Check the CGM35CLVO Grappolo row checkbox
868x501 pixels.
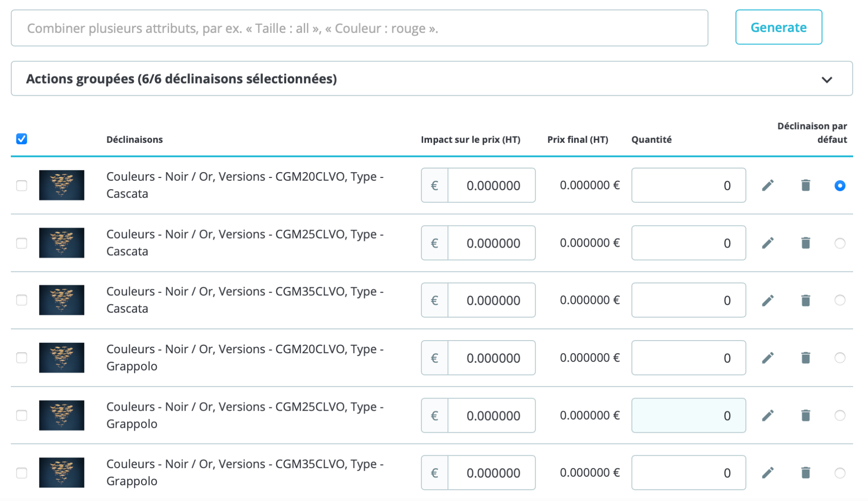pyautogui.click(x=22, y=473)
